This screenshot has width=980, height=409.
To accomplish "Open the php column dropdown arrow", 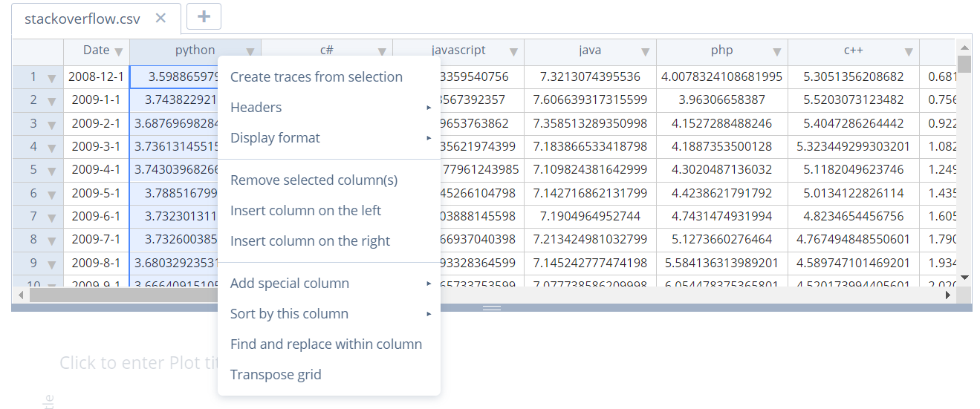I will coord(776,51).
